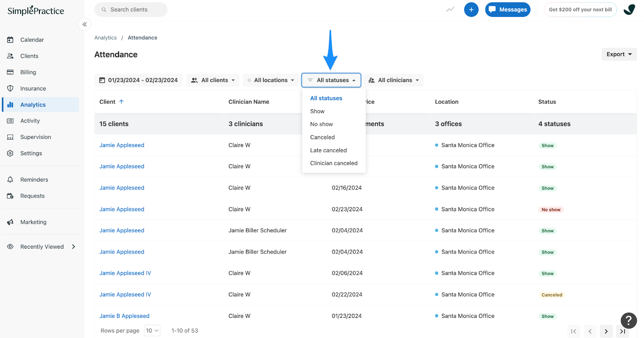Collapse the All statuses dropdown
Screen dimensions: 644x338
click(x=331, y=80)
